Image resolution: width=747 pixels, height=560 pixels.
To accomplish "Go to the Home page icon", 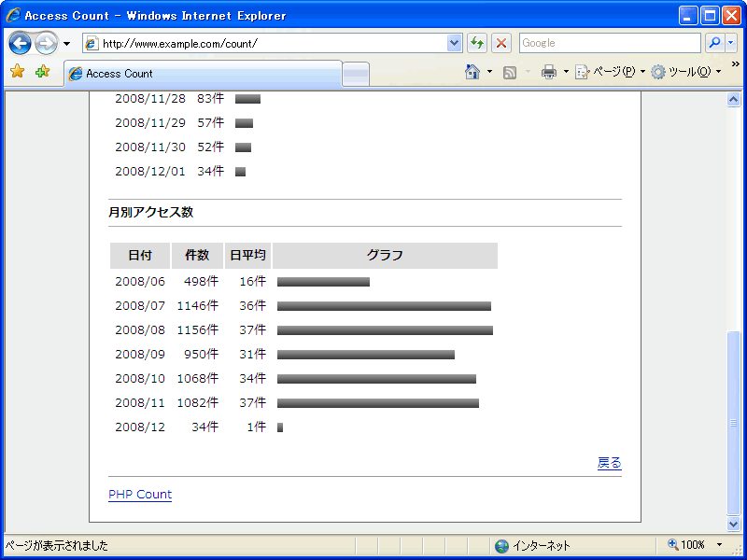I will 472,72.
